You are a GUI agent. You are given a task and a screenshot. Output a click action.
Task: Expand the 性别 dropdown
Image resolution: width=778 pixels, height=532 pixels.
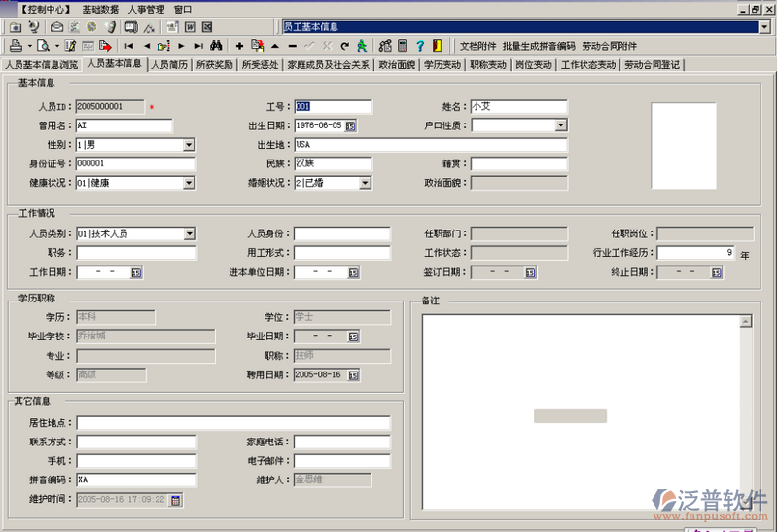coord(189,145)
